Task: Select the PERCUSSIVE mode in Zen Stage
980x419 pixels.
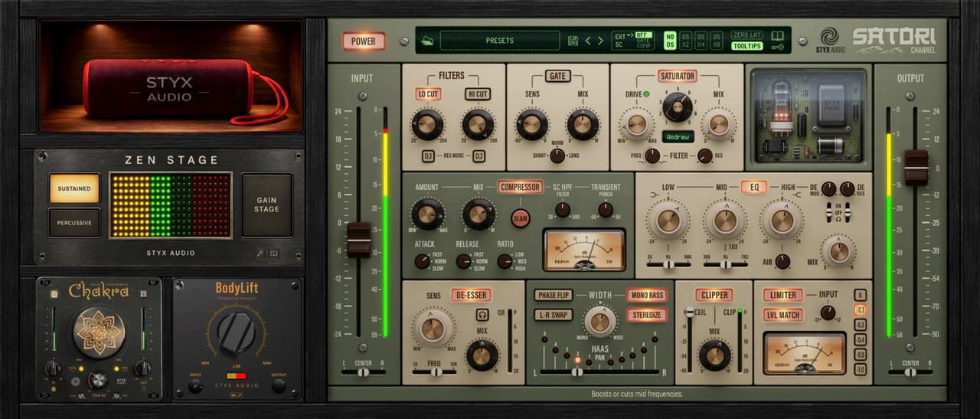Action: [74, 223]
